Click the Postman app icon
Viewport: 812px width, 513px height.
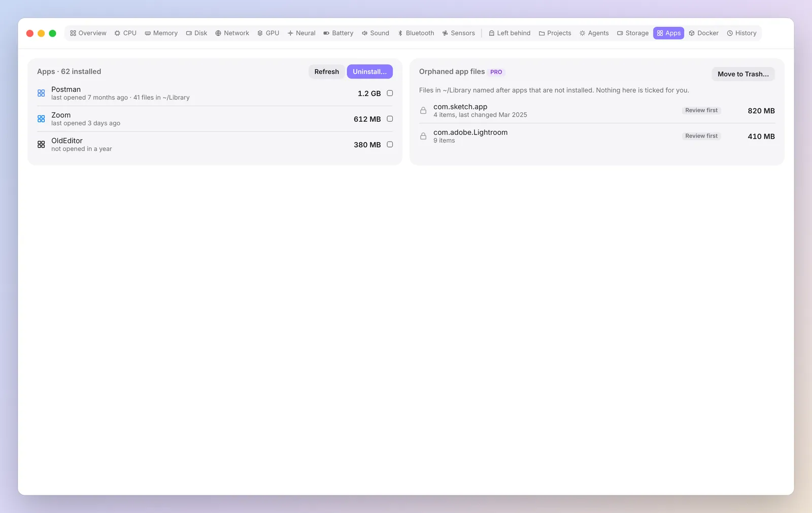[41, 93]
